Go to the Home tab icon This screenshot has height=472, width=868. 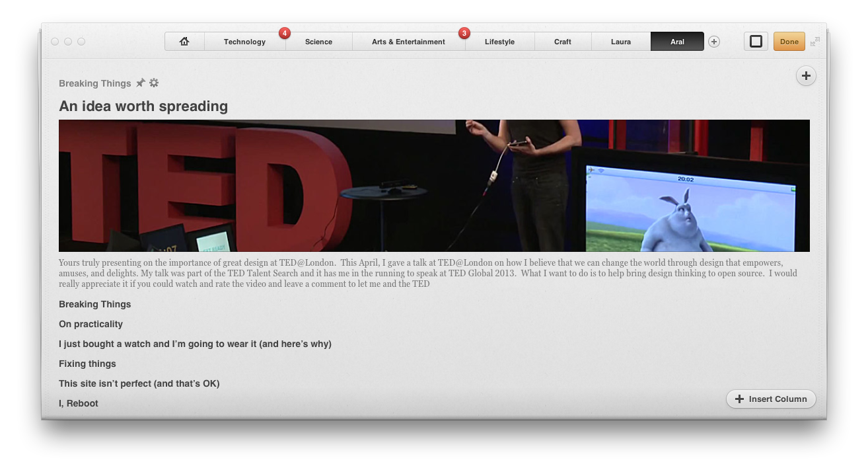pos(184,42)
